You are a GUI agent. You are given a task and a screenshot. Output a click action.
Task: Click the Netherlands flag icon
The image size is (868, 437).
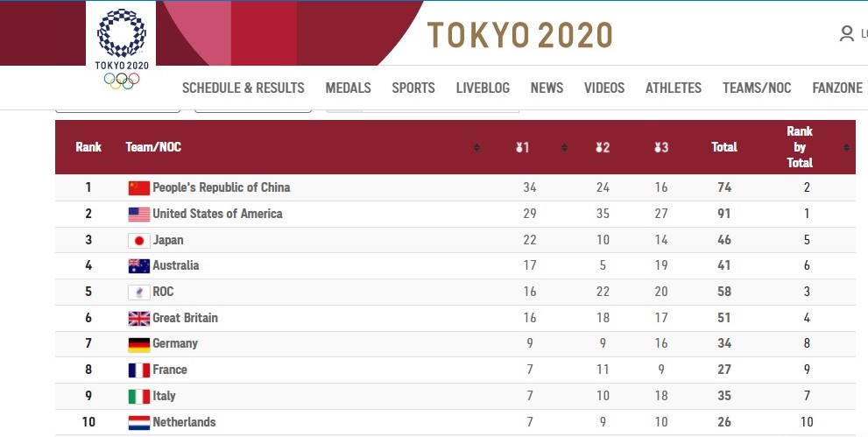(139, 423)
